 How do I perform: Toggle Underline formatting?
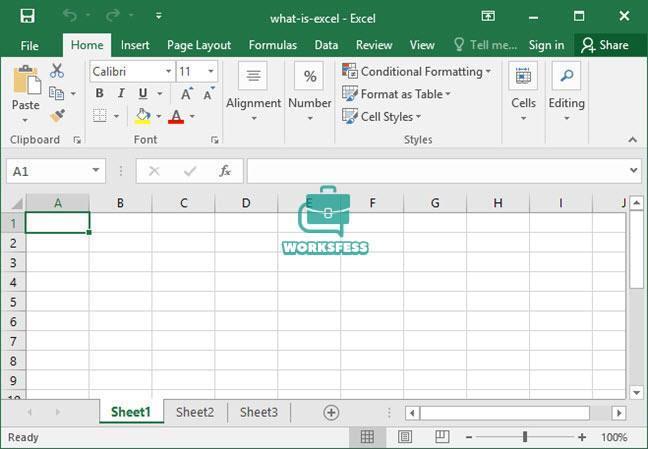pos(143,93)
